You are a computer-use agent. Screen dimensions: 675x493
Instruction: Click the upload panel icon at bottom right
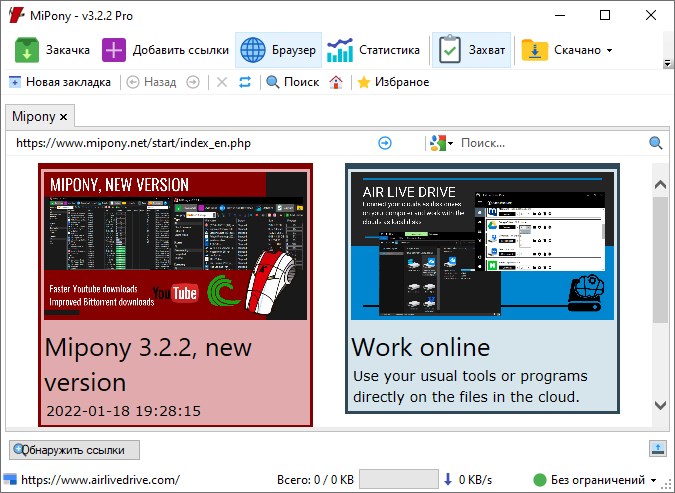pyautogui.click(x=657, y=449)
